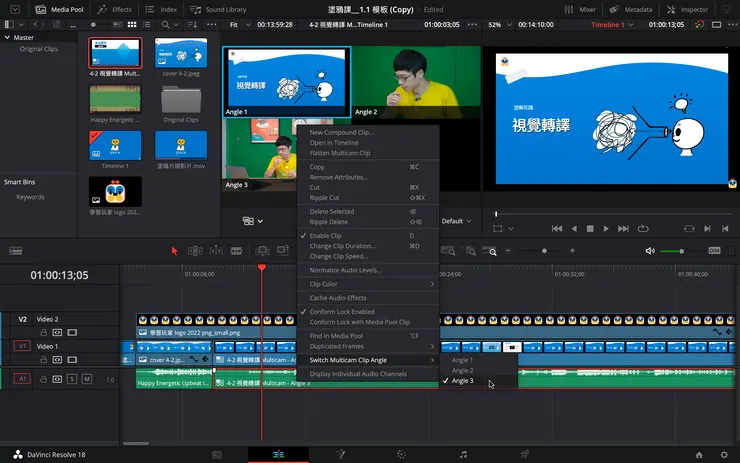Screen dimensions: 740x463
Task: Open the Sound Library panel
Action: tap(220, 9)
